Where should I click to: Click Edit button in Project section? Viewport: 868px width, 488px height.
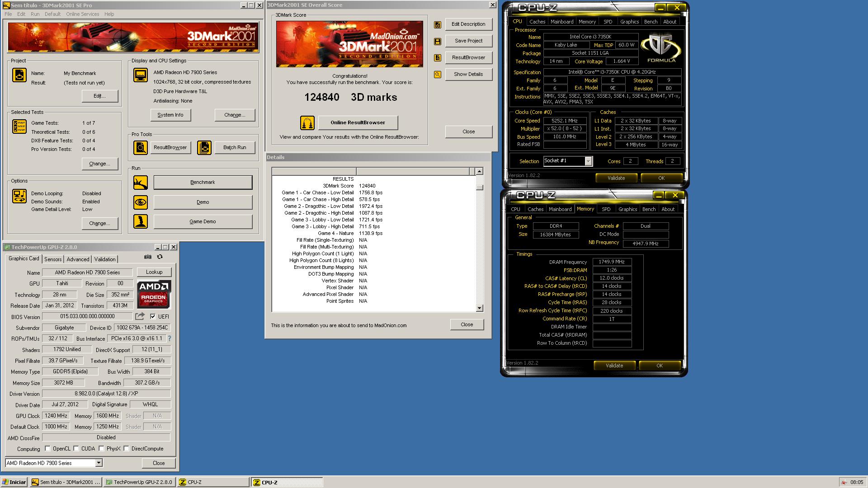tap(100, 96)
